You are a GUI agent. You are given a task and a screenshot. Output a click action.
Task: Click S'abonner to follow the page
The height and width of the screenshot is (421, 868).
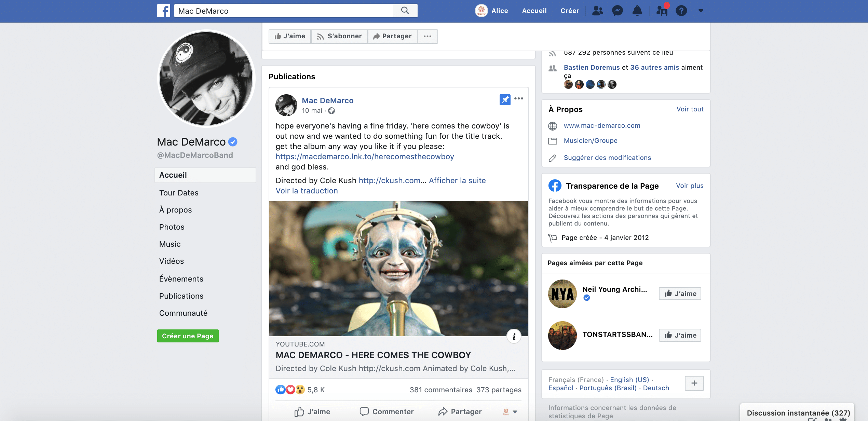(x=339, y=36)
